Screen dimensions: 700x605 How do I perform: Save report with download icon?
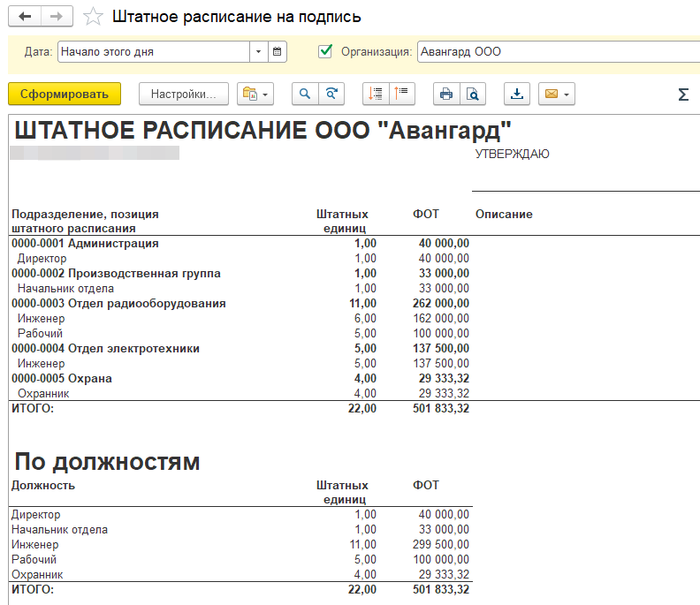pos(517,95)
